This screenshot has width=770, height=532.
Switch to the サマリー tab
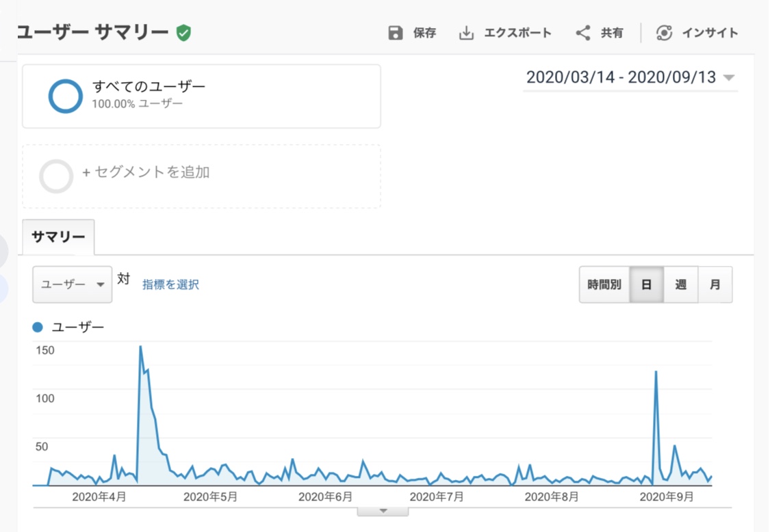coord(58,237)
